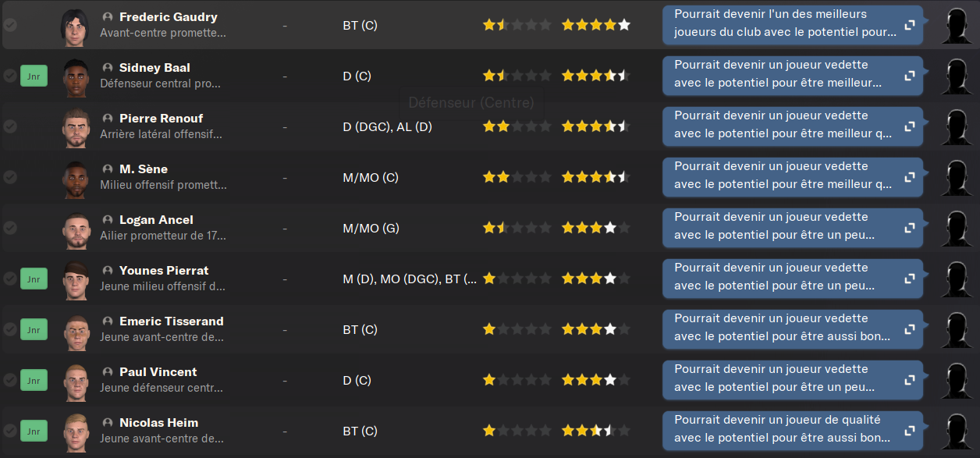Toggle the selection checkmark for Frederic Gaudry
980x458 pixels.
click(10, 25)
